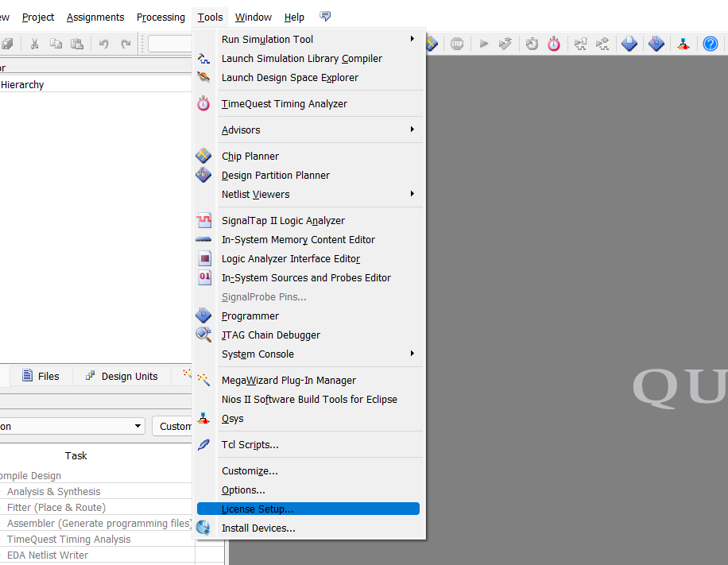Open the Programmer icon in toolbar
The image size is (728, 565).
click(656, 45)
